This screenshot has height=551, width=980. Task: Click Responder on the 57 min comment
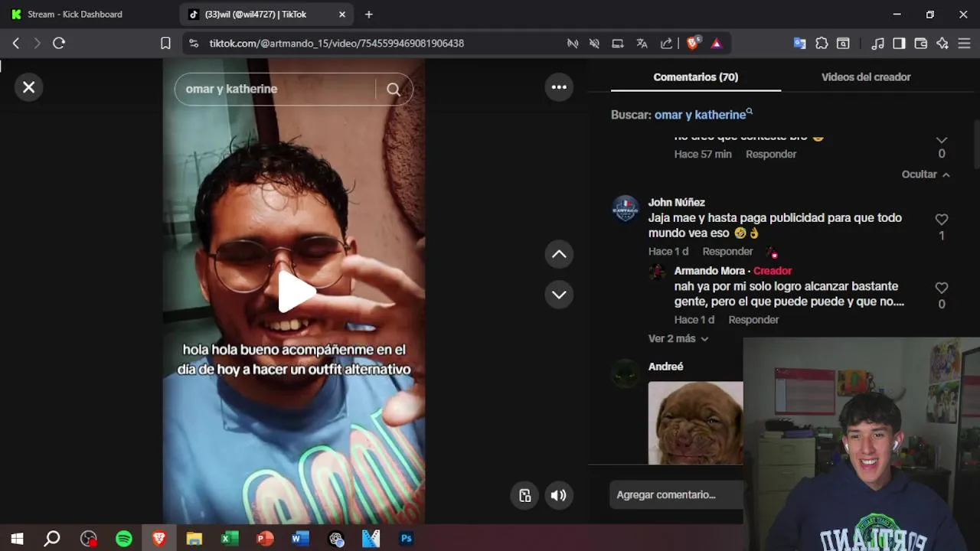coord(771,154)
